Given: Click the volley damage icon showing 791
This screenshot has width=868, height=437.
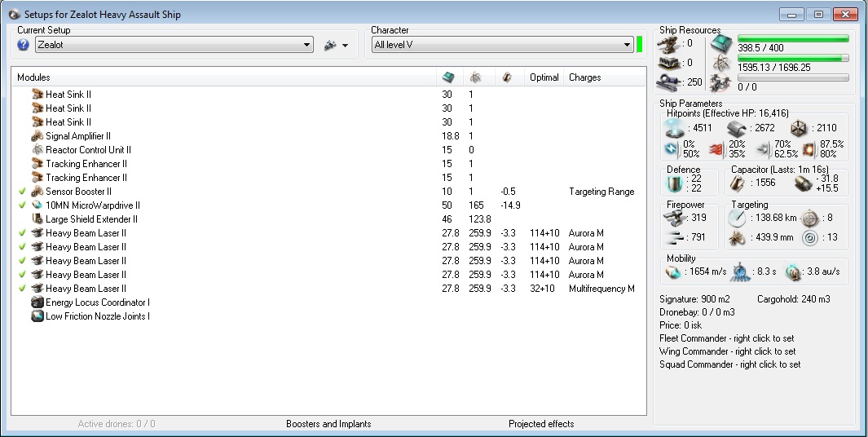Looking at the screenshot, I should pos(674,238).
